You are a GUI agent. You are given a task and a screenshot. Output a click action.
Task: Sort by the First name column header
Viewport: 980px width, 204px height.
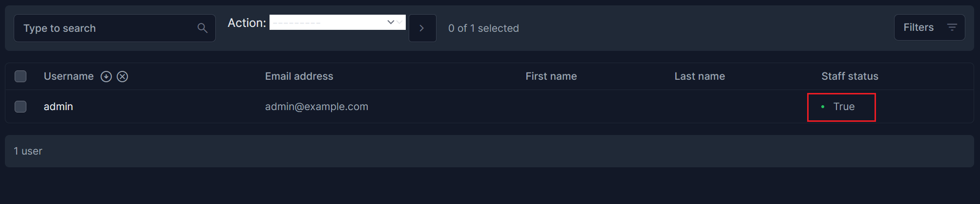551,76
